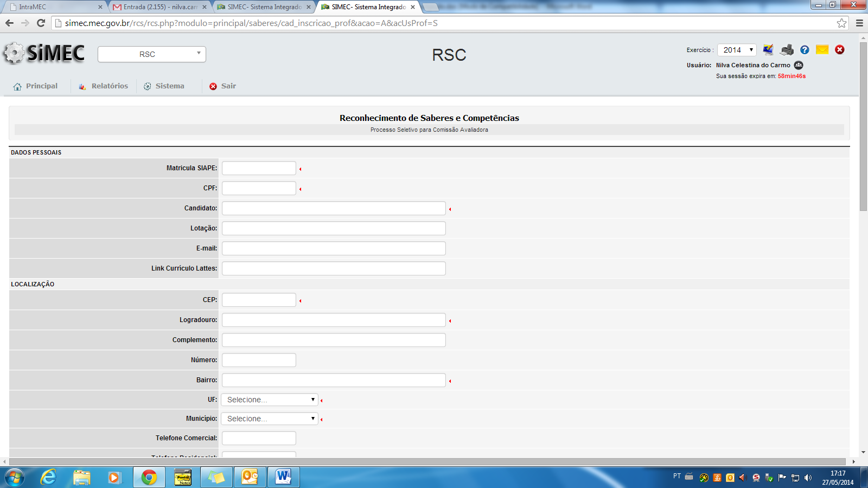Expand the Município Selecione dropdown
868x488 pixels.
269,419
